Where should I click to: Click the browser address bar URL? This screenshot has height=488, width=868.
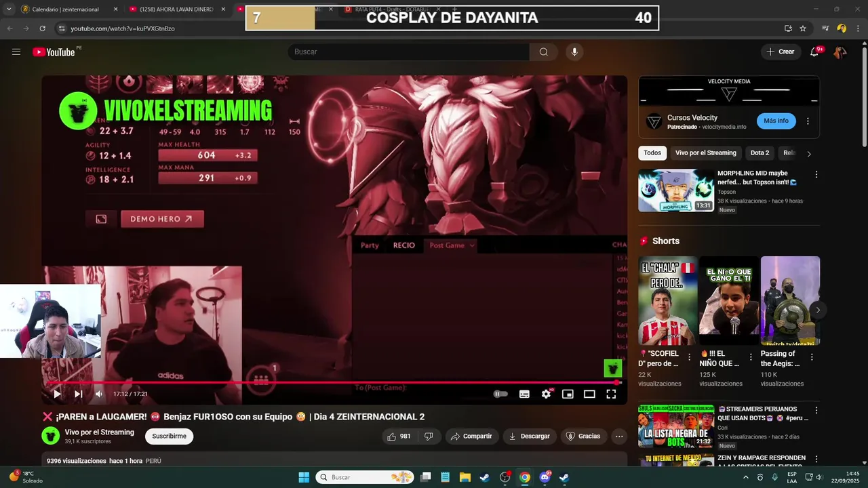123,28
